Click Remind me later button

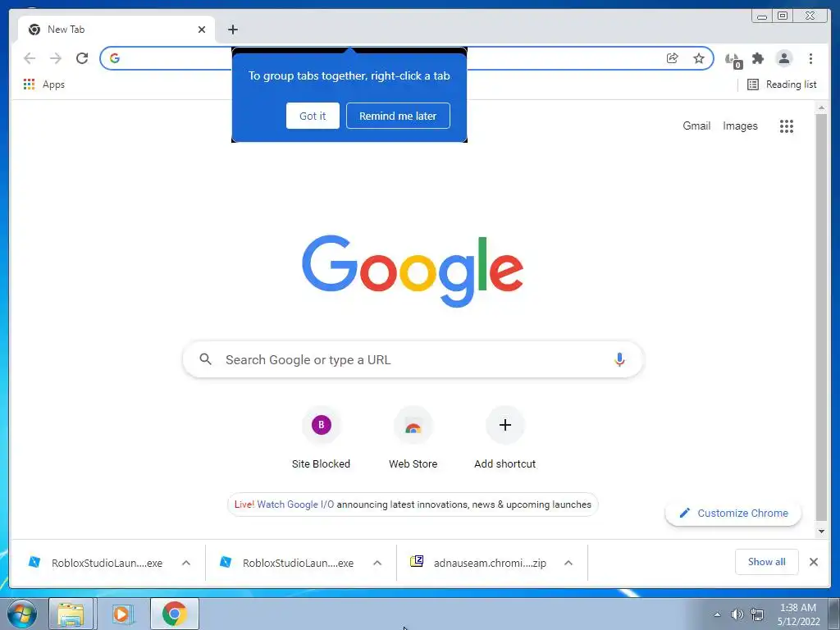click(398, 116)
